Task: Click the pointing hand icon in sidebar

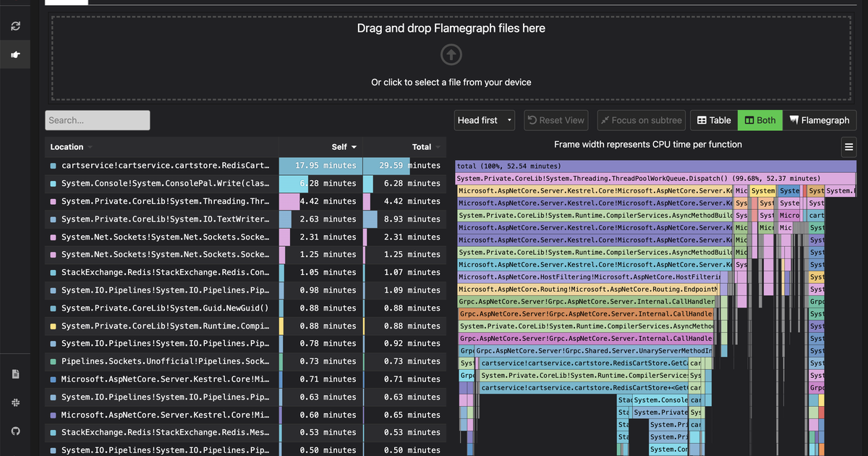Action: pos(15,54)
